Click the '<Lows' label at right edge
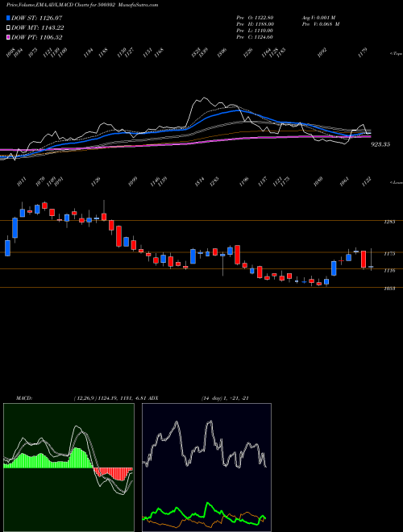Screen dimensions: 403x532 396,182
